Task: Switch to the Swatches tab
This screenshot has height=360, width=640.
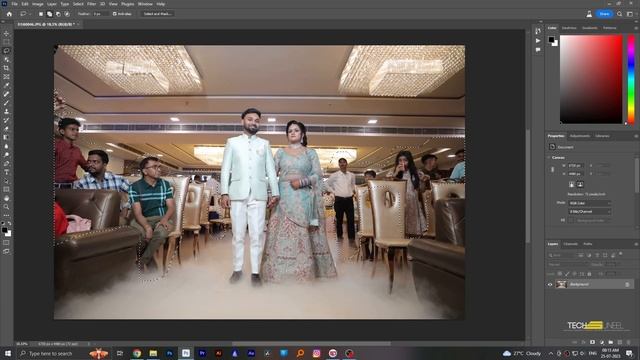Action: click(569, 28)
